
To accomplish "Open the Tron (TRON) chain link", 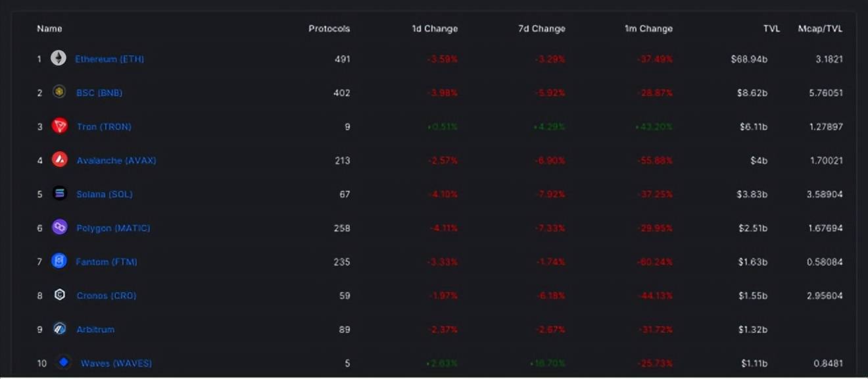I will coord(104,126).
